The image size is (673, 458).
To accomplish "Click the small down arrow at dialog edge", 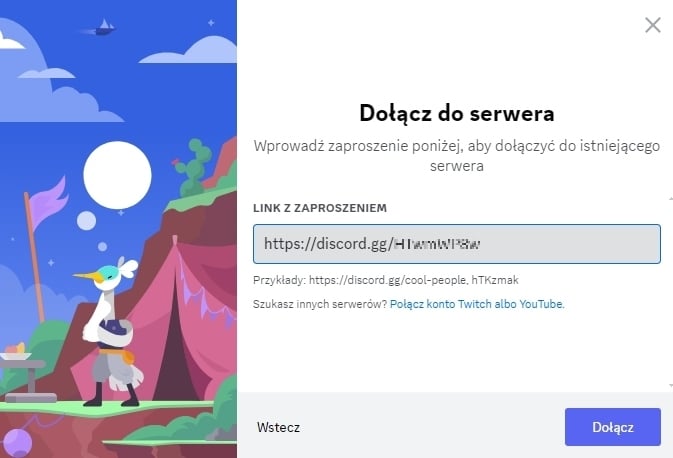I will point(671,385).
